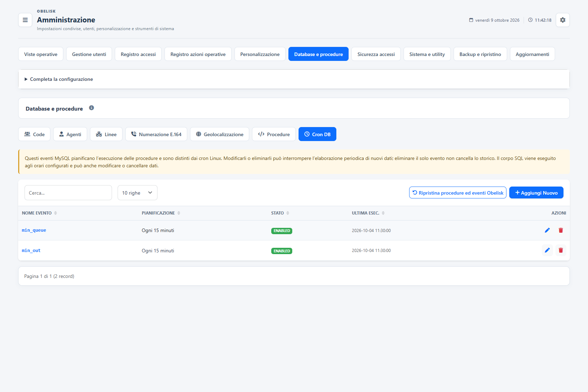Click Aggiungi Nuovo button

536,192
